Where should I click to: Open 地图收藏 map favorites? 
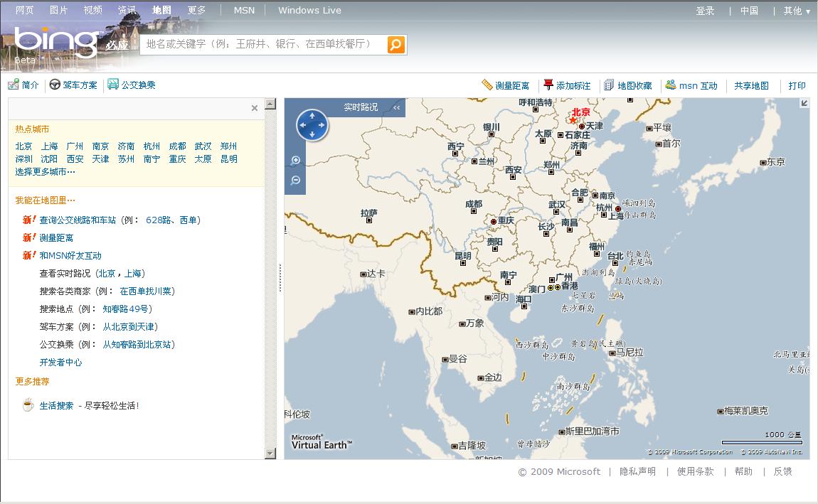[x=628, y=85]
